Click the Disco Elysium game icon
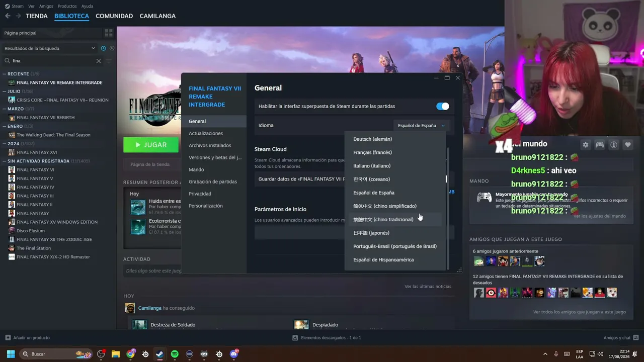The image size is (644, 362). 12,231
